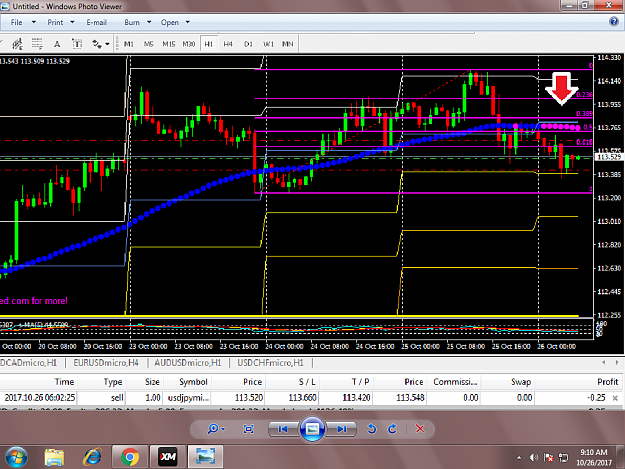Switch to USDCHFmicro,H1 chart tab
Image resolution: width=625 pixels, height=469 pixels.
pyautogui.click(x=271, y=363)
